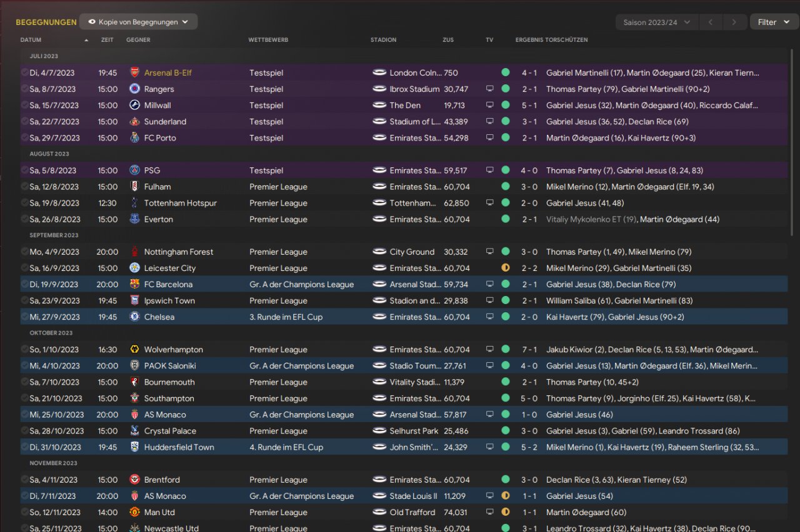
Task: Click the green win indicator for PSG match
Action: (505, 170)
